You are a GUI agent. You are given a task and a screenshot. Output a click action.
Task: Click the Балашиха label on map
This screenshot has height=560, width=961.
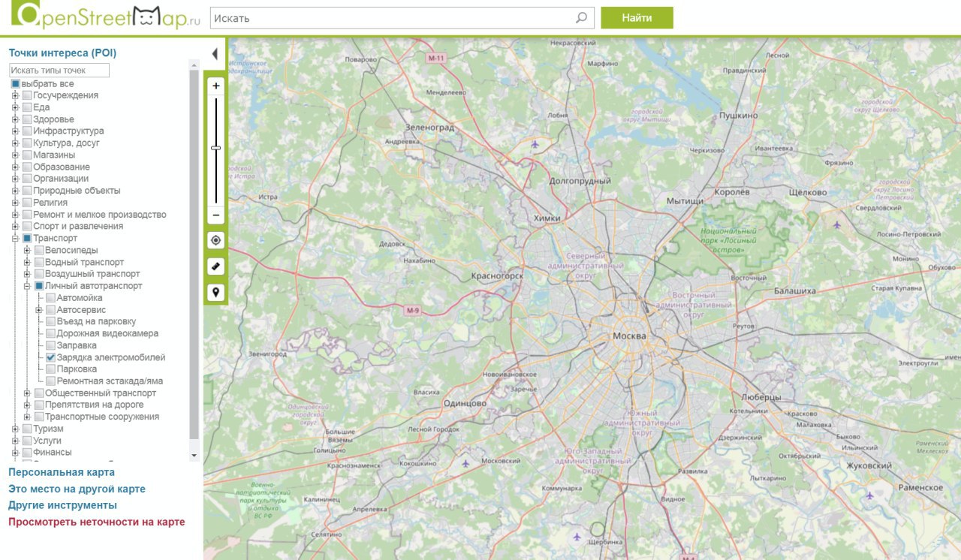click(x=794, y=291)
